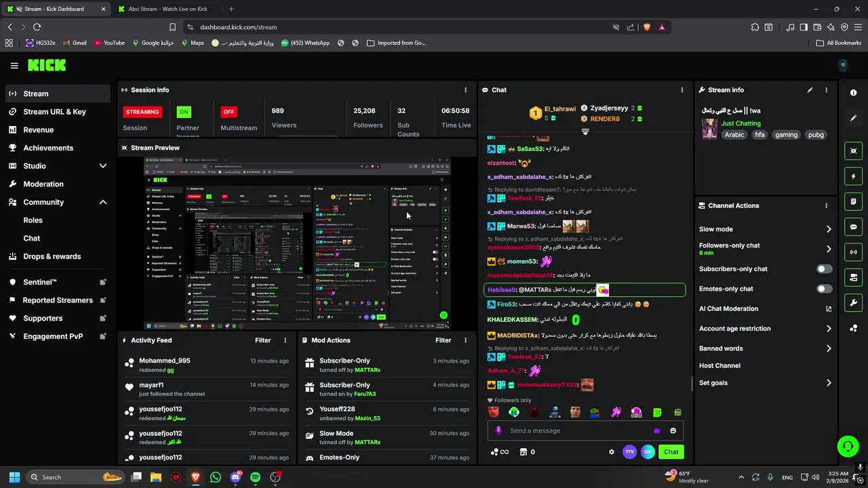The width and height of the screenshot is (868, 488).
Task: Open Spotify from the Windows taskbar
Action: click(x=255, y=477)
